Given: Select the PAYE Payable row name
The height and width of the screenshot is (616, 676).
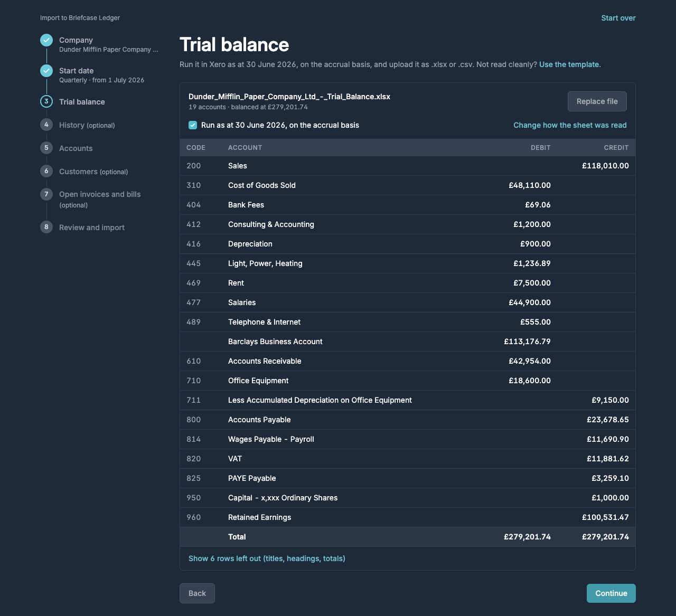Looking at the screenshot, I should [x=252, y=478].
